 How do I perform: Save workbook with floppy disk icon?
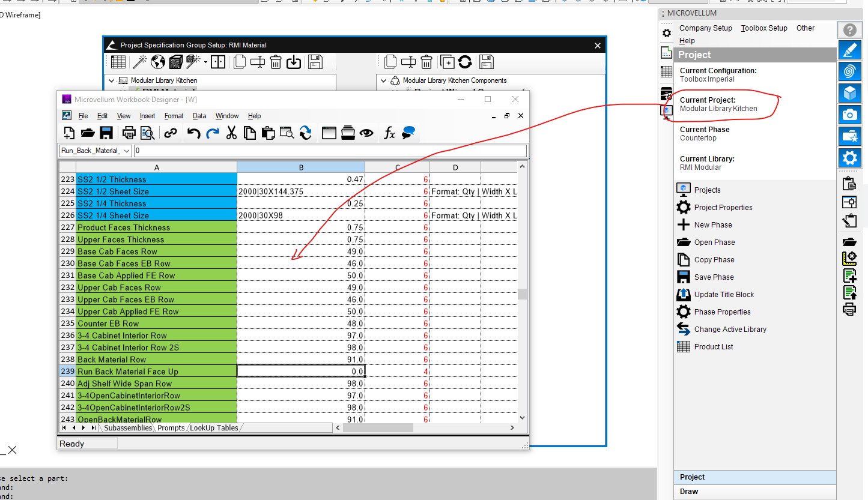(x=106, y=133)
